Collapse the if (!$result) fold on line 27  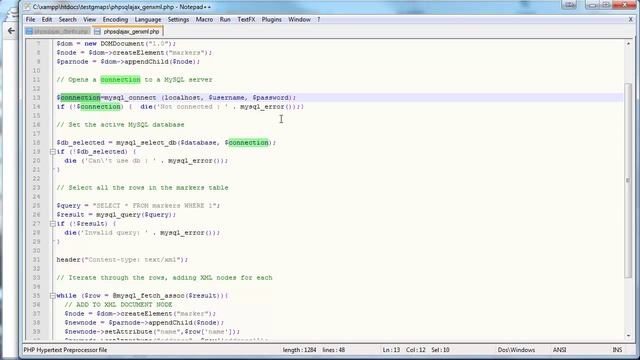tap(53, 224)
